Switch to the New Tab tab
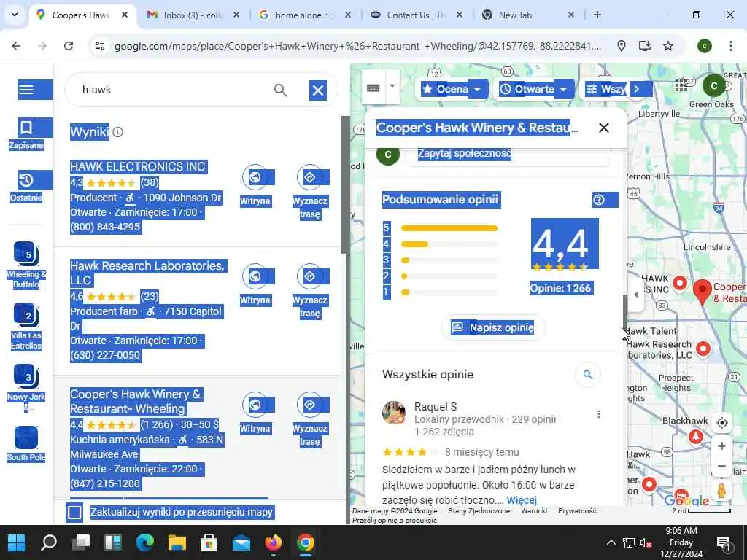747x560 pixels. point(528,15)
